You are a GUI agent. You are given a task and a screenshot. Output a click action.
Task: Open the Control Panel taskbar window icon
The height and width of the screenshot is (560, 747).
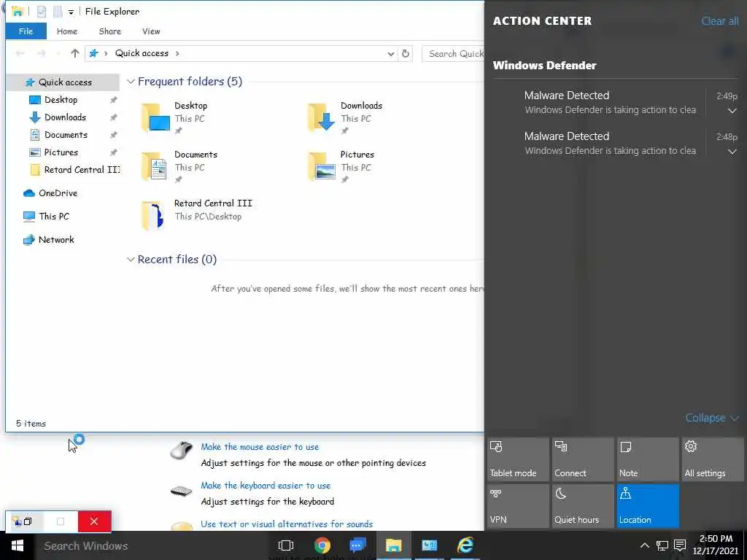(x=429, y=545)
